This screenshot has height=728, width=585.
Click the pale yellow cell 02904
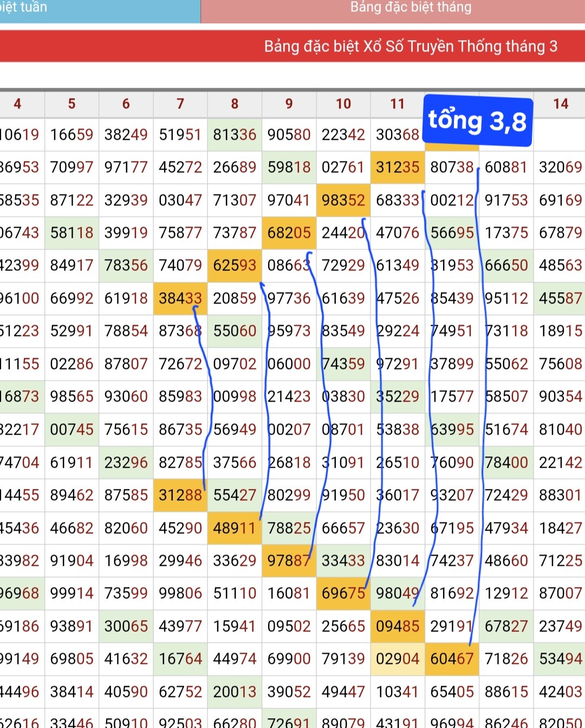pos(398,659)
